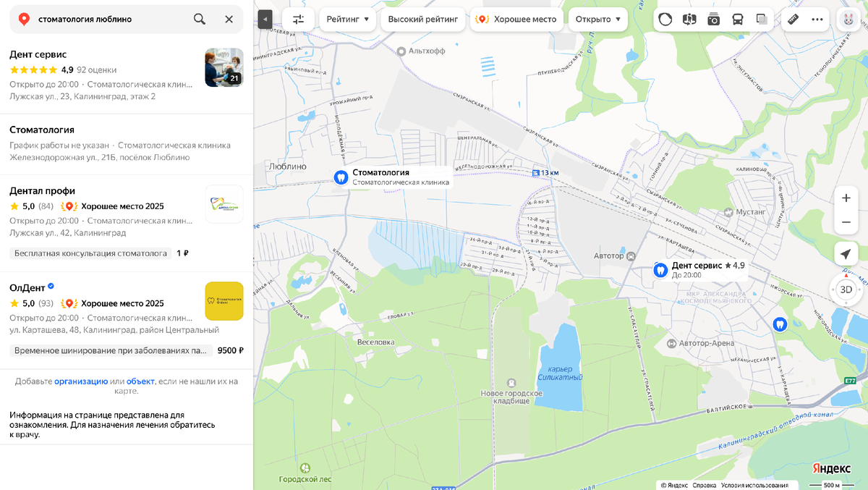This screenshot has width=868, height=490.
Task: Click the my location arrow button
Action: click(x=846, y=254)
